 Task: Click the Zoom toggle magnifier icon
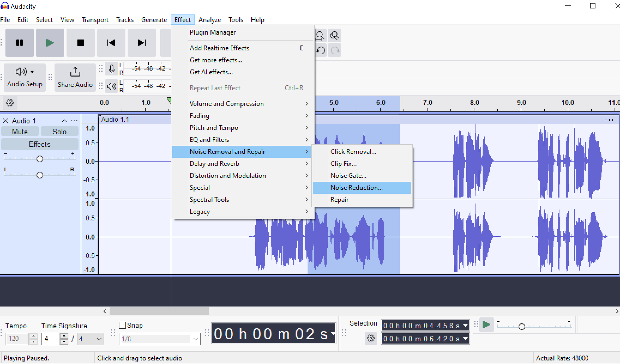[x=335, y=36]
